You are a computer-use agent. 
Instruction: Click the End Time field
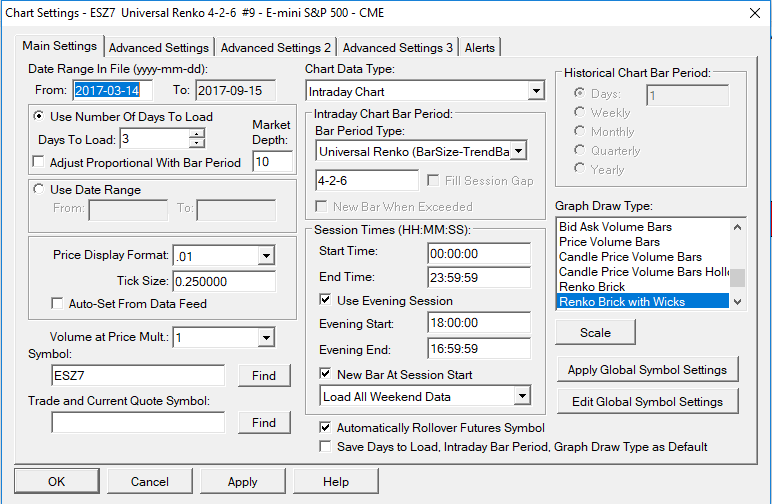[x=479, y=277]
